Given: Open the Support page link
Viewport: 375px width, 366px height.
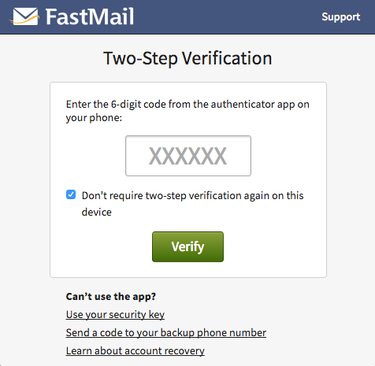Looking at the screenshot, I should click(x=341, y=17).
